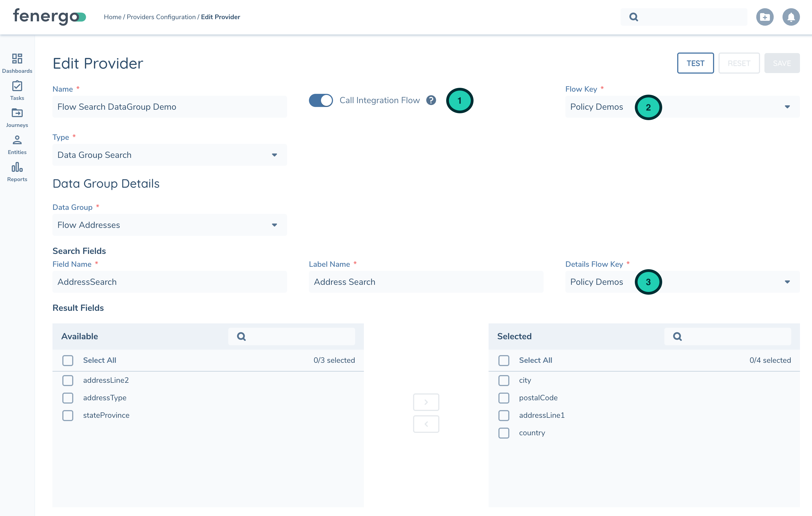
Task: Click the Home breadcrumb link
Action: (112, 17)
